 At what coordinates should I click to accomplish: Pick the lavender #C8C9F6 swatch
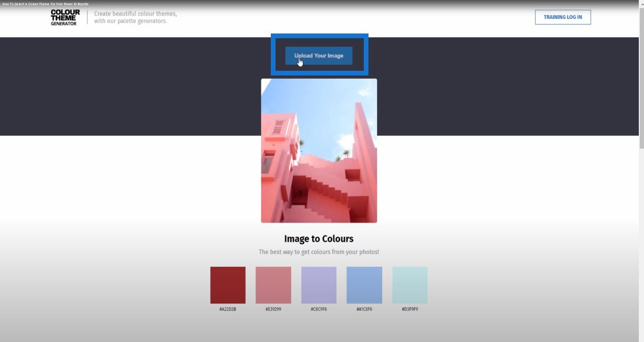(319, 285)
